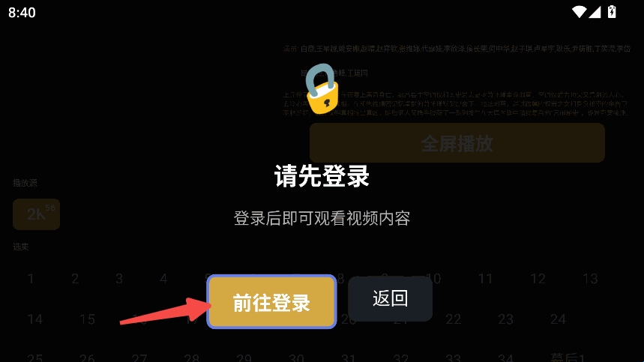Pick episode 11
The image size is (644, 362).
click(x=485, y=279)
